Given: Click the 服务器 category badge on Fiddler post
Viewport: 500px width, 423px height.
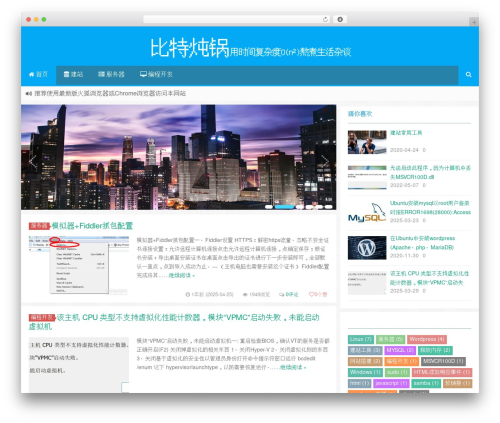Looking at the screenshot, I should (39, 226).
